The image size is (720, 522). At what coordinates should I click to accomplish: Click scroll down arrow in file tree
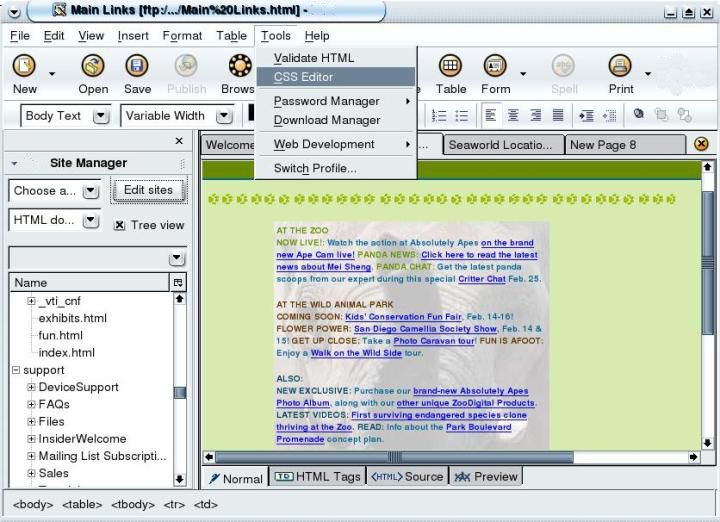[180, 479]
